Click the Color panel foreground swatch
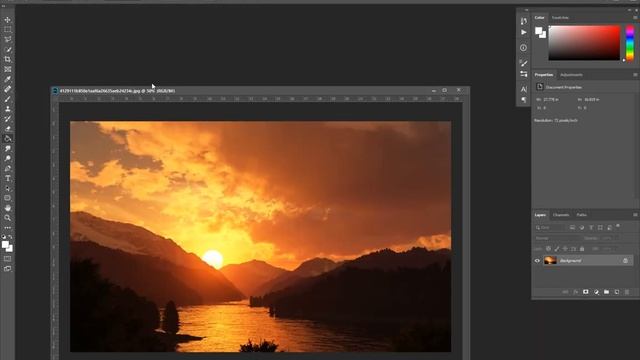640x360 pixels. pyautogui.click(x=539, y=31)
